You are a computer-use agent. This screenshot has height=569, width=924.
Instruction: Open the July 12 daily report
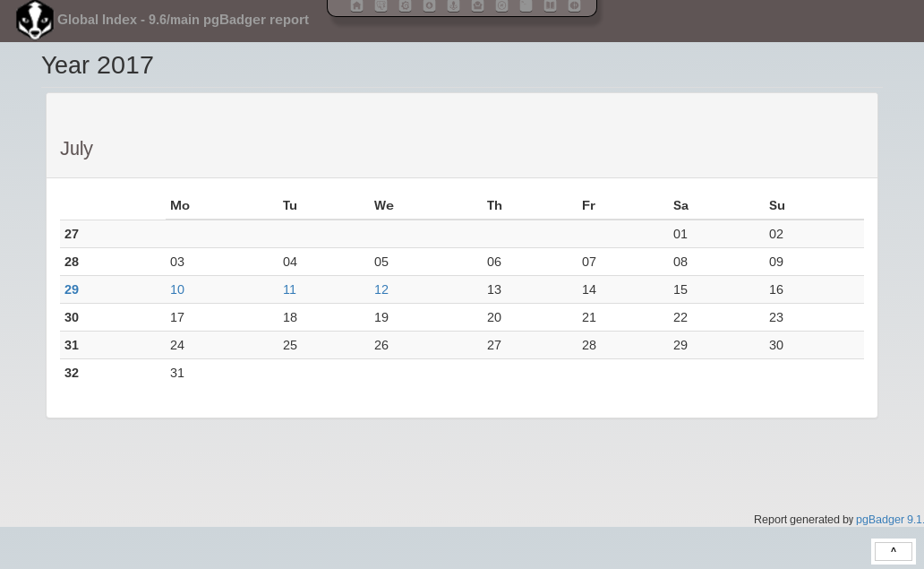click(x=381, y=289)
